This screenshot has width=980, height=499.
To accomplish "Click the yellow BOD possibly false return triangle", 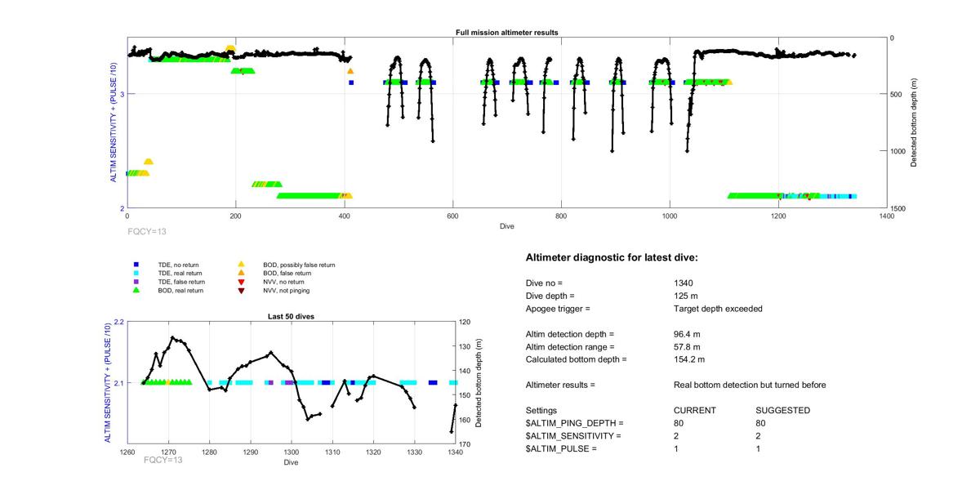I will 241,265.
